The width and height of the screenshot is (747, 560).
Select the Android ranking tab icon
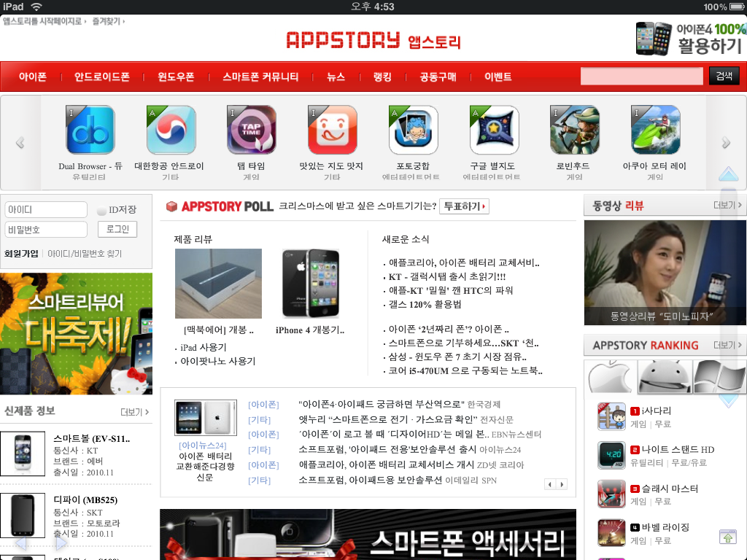[664, 377]
